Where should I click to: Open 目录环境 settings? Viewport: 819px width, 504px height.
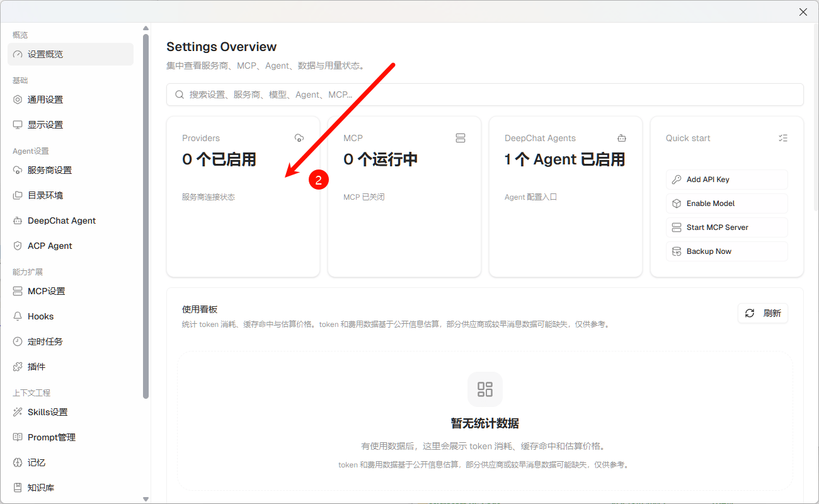pyautogui.click(x=71, y=195)
